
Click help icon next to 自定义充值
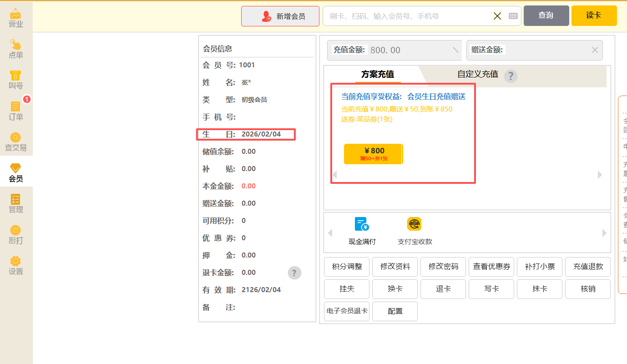coord(511,76)
